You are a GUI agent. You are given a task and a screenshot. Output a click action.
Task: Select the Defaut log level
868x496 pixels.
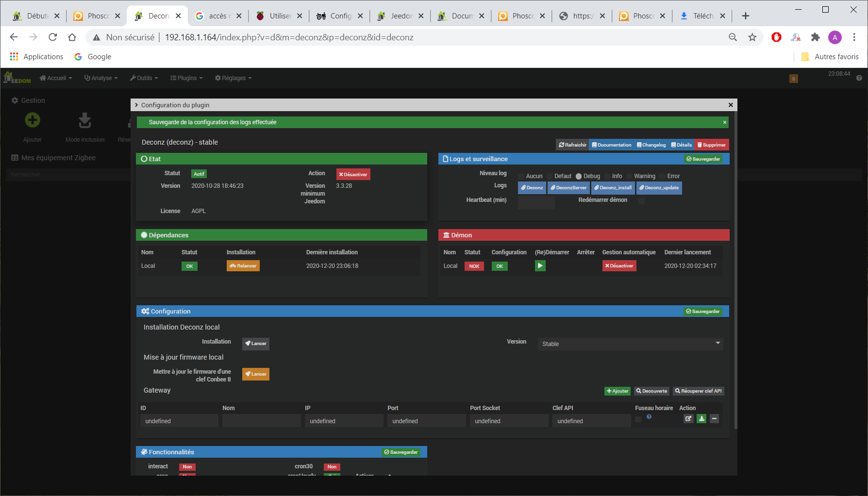[550, 176]
